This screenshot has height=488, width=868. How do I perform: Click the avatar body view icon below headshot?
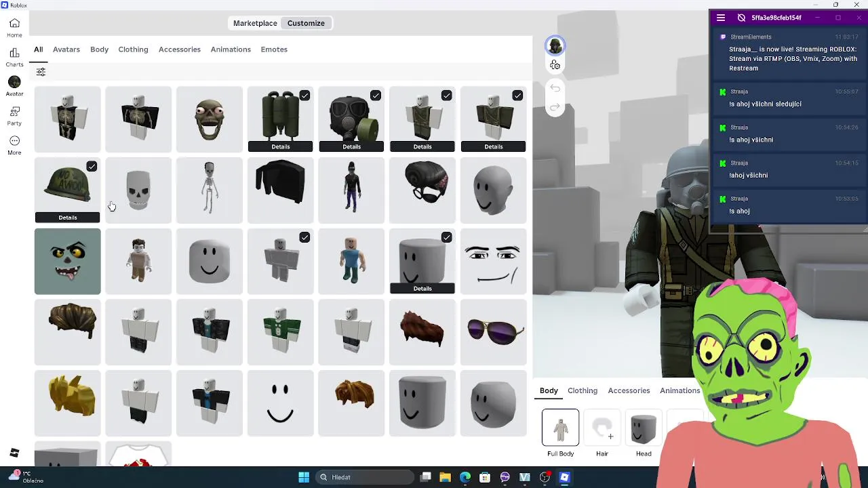555,65
